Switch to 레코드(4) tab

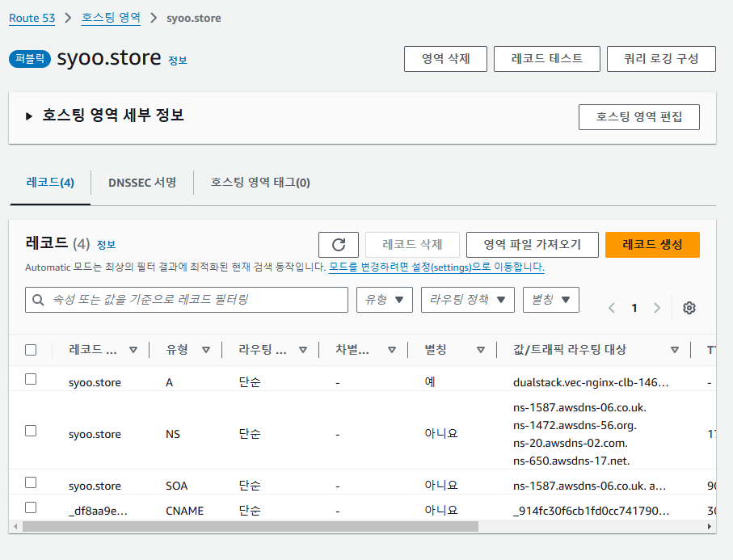(x=50, y=183)
